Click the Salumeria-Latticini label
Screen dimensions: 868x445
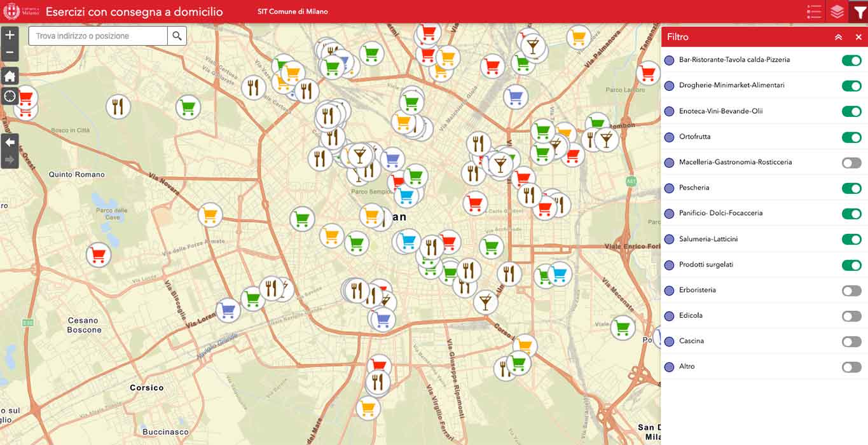pyautogui.click(x=708, y=239)
